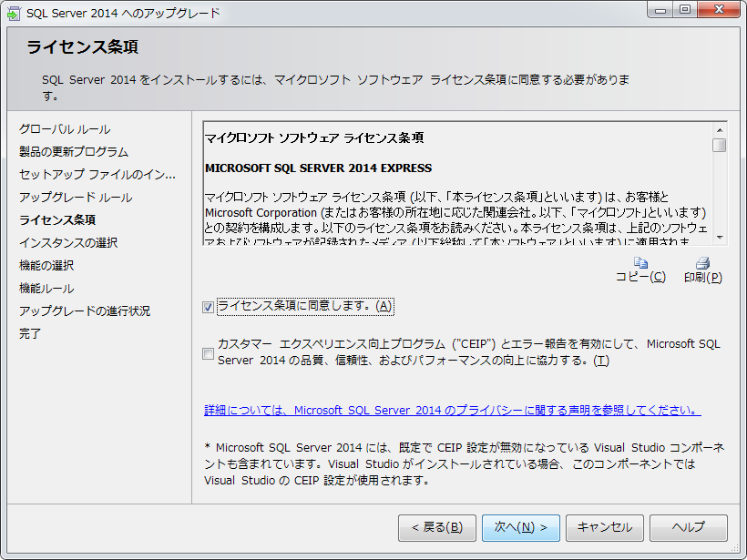
Task: Select グローバル ルール step in sidebar
Action: click(x=65, y=129)
